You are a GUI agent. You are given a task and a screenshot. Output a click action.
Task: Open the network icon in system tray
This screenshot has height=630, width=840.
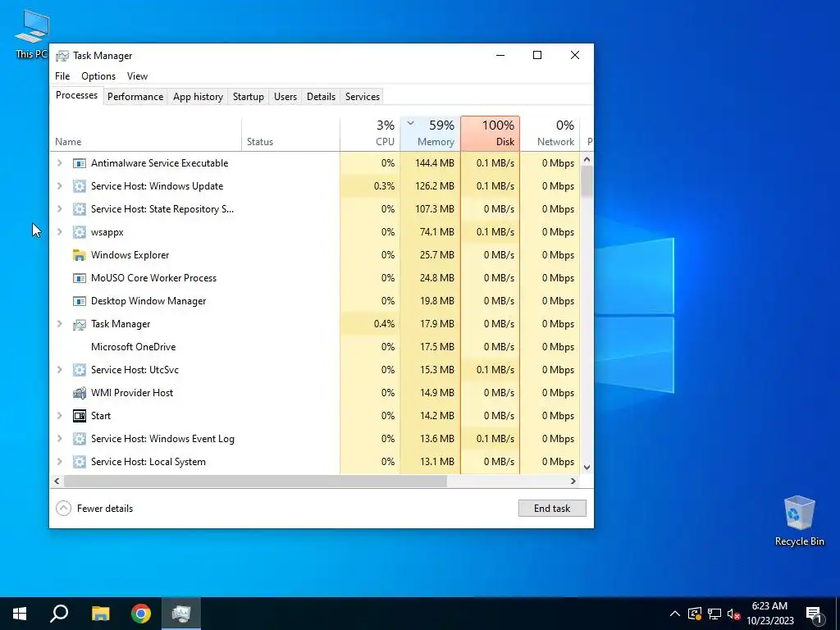714,614
